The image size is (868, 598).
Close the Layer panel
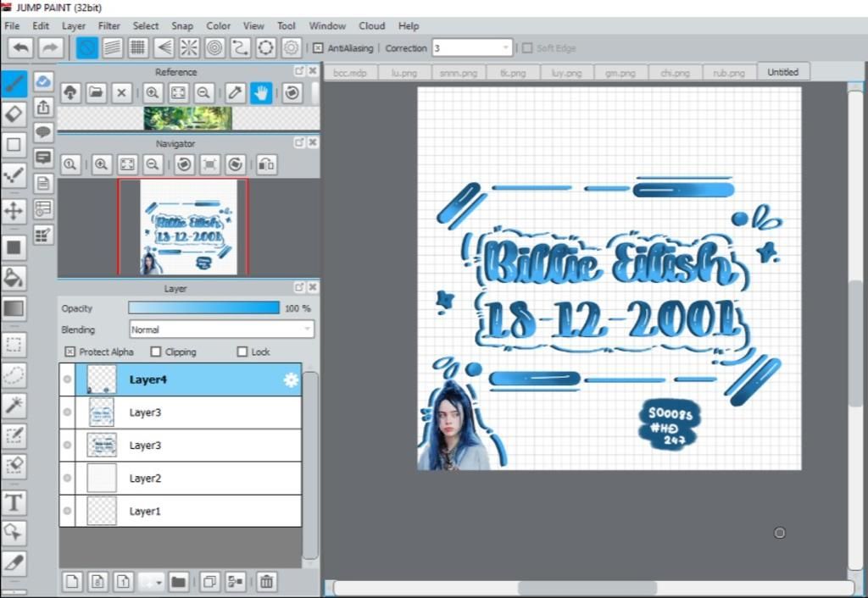pyautogui.click(x=313, y=287)
